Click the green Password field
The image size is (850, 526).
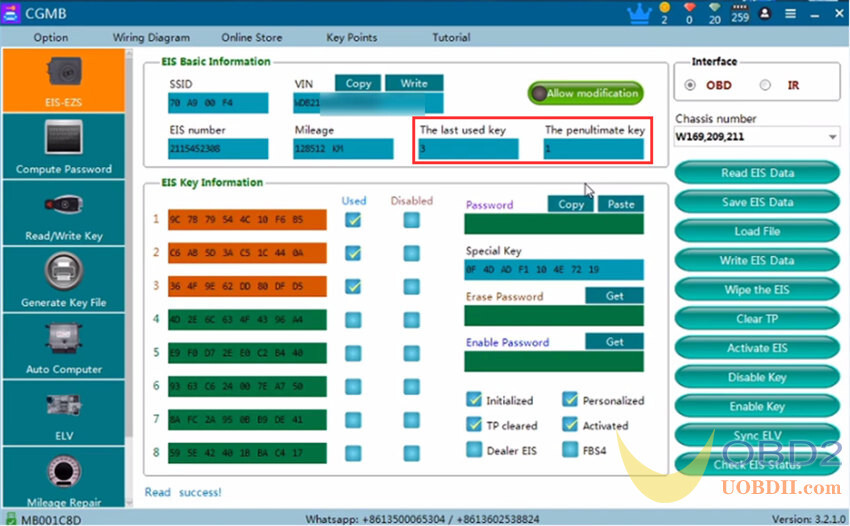554,224
